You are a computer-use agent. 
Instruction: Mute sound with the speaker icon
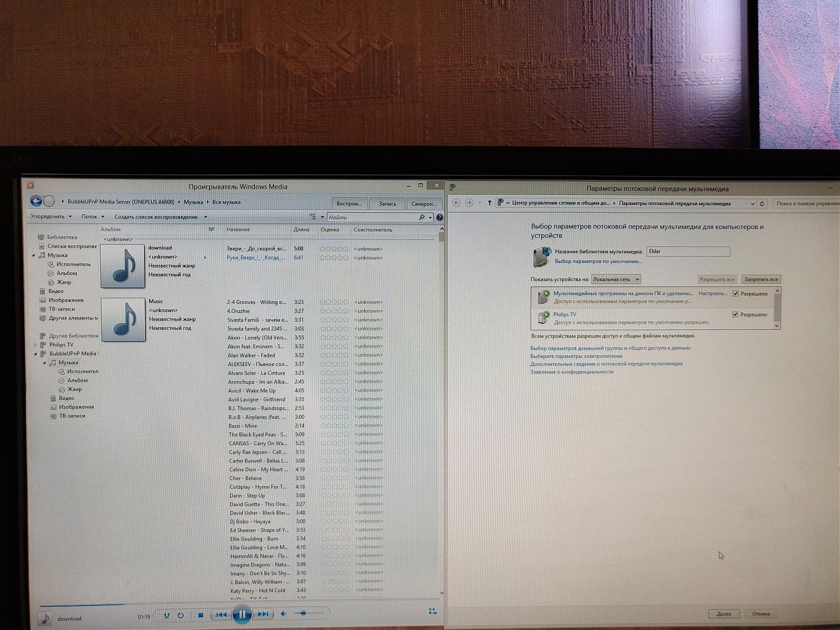pos(283,614)
